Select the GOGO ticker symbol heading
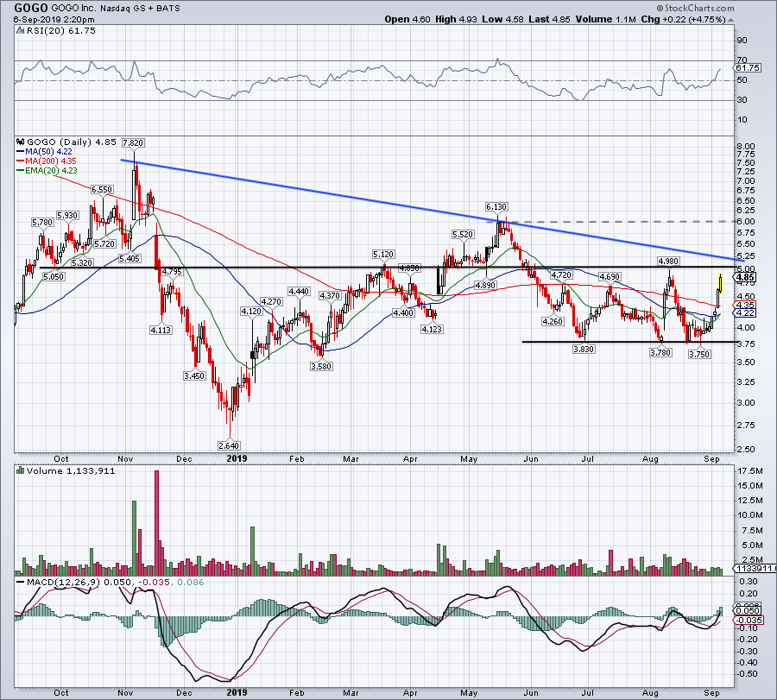The width and height of the screenshot is (777, 700). coord(31,8)
